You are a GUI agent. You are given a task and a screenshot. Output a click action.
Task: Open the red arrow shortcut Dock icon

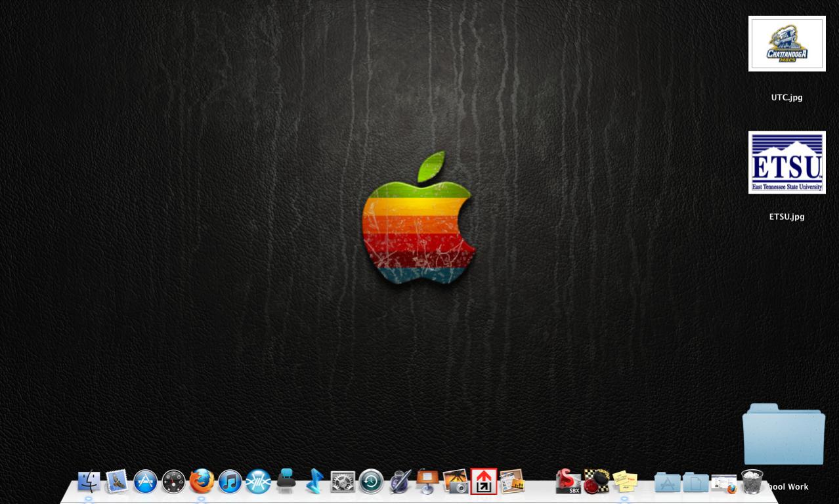[x=484, y=481]
